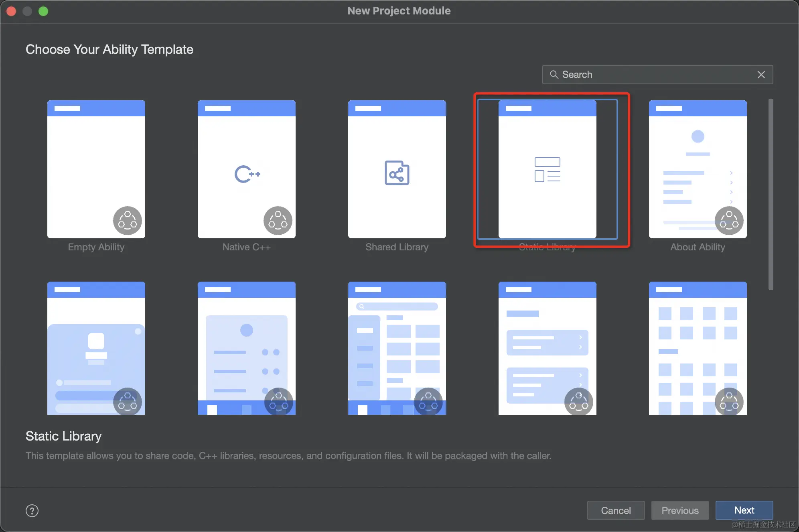Select the Empty Ability template

coord(96,169)
